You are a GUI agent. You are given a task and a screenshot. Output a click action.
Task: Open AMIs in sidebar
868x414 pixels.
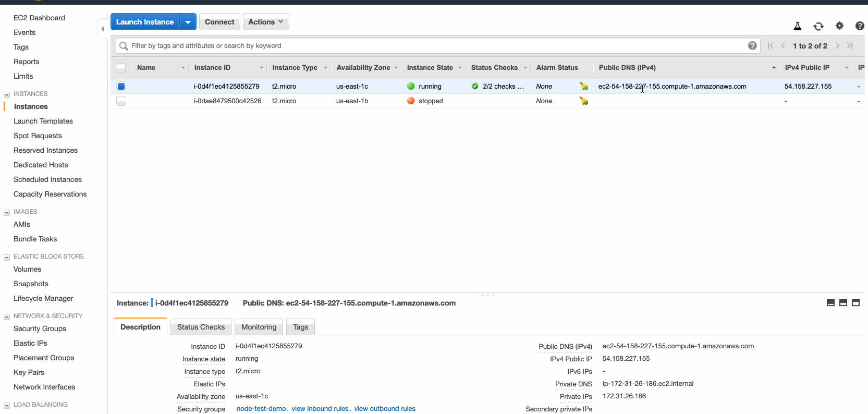click(x=22, y=224)
